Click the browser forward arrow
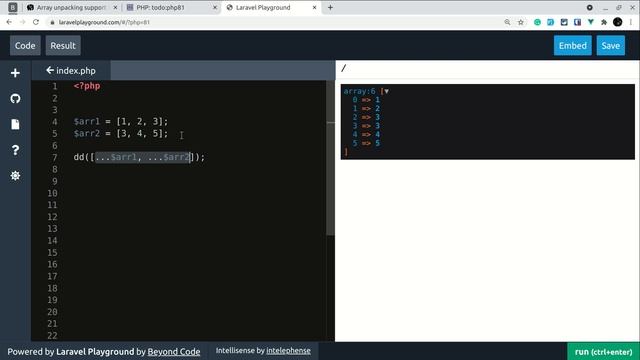Viewport: 640px width, 360px height. tap(22, 22)
